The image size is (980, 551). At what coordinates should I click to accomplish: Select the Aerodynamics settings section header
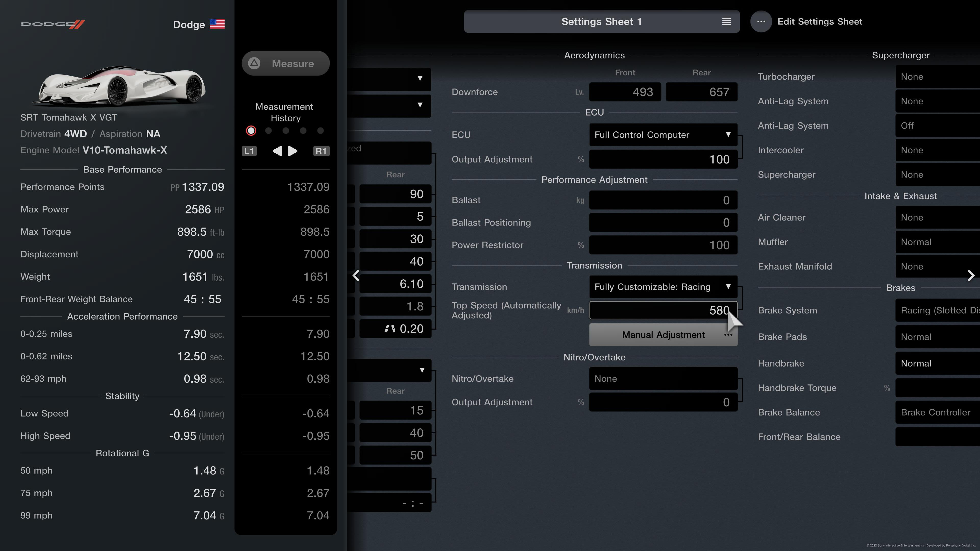tap(594, 55)
